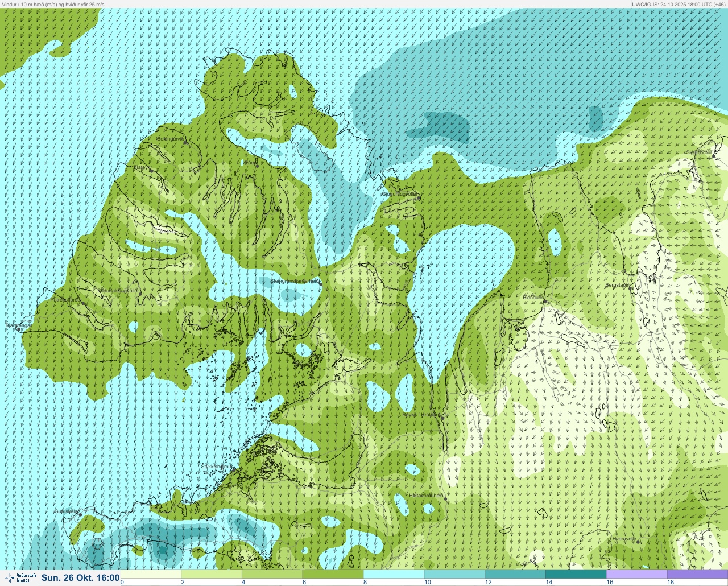Screen dimensions: 728x586
Task: Click the Bolungarvík station label
Action: coord(171,138)
